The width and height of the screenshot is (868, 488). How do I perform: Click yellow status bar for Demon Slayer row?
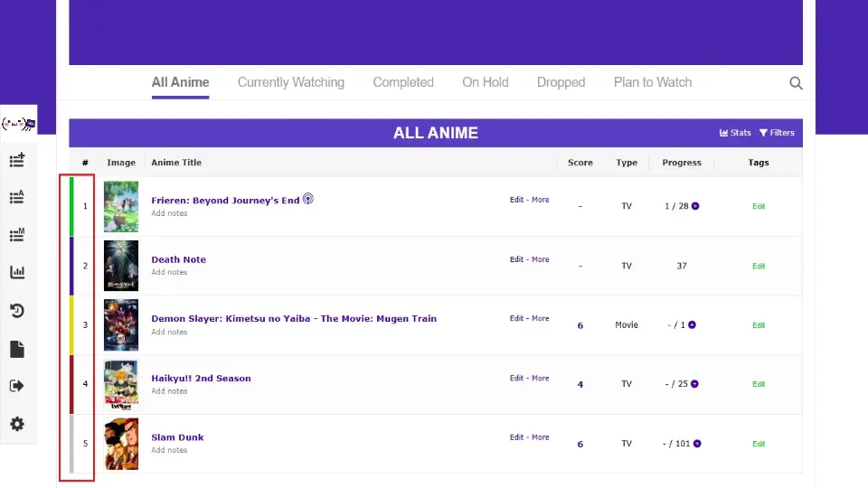click(71, 325)
